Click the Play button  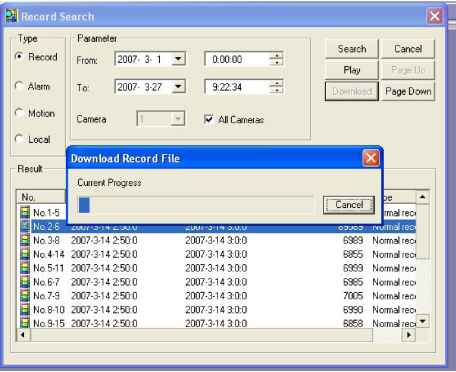point(352,70)
